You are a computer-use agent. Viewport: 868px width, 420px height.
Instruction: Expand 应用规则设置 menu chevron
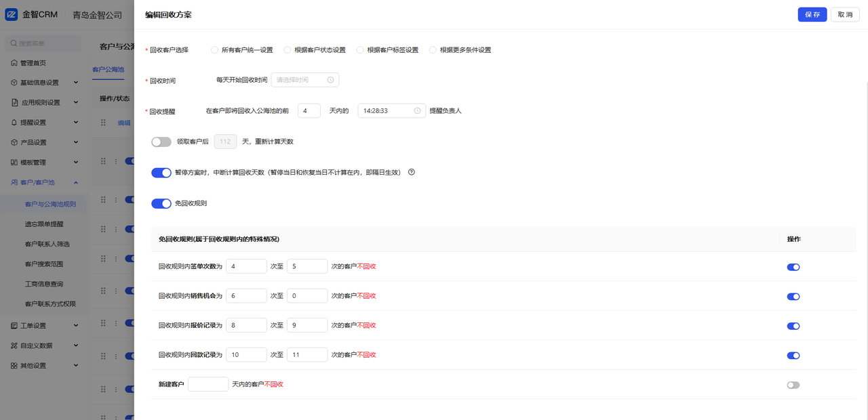[x=76, y=103]
